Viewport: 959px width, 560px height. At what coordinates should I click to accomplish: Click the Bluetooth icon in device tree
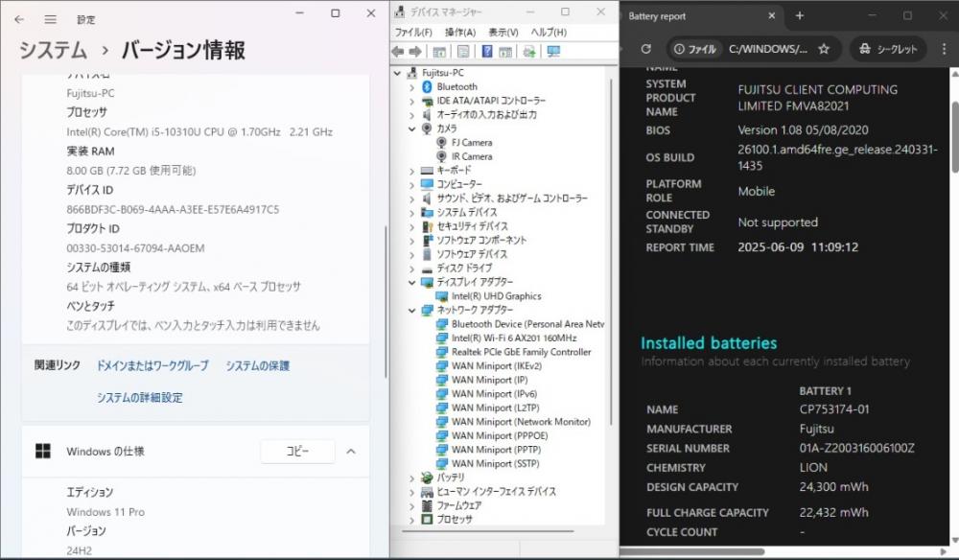[x=427, y=87]
